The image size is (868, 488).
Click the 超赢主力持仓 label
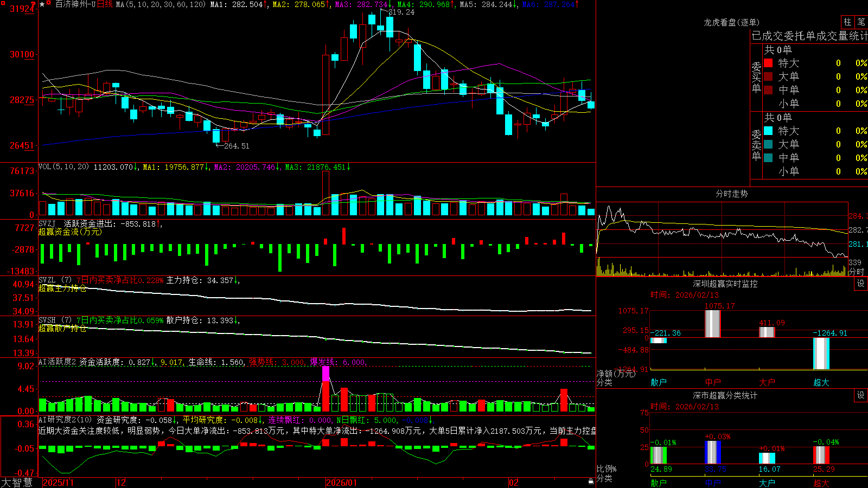[62, 288]
